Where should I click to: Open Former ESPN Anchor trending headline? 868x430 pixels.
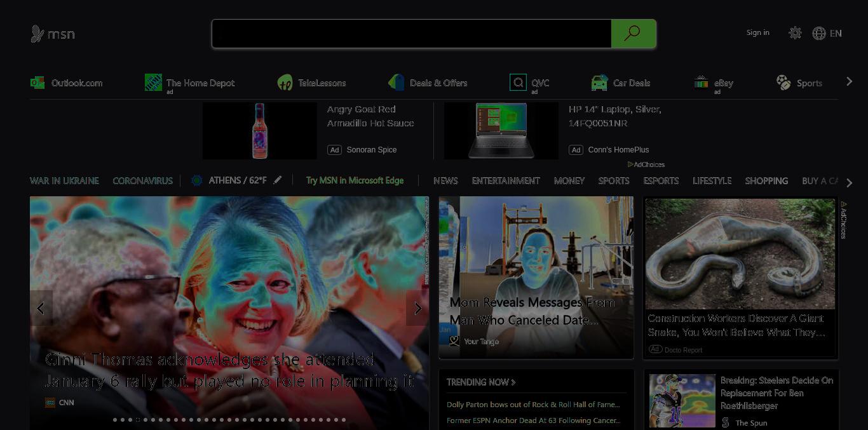[533, 420]
